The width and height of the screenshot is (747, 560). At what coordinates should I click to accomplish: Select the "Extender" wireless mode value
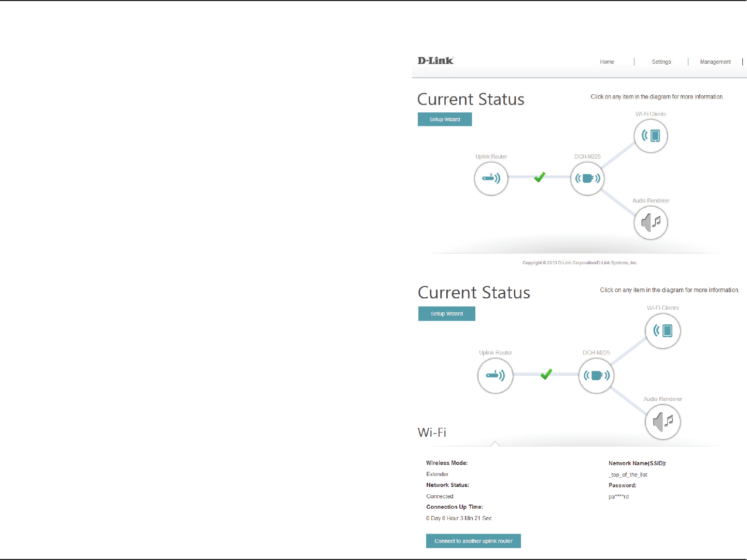[438, 474]
